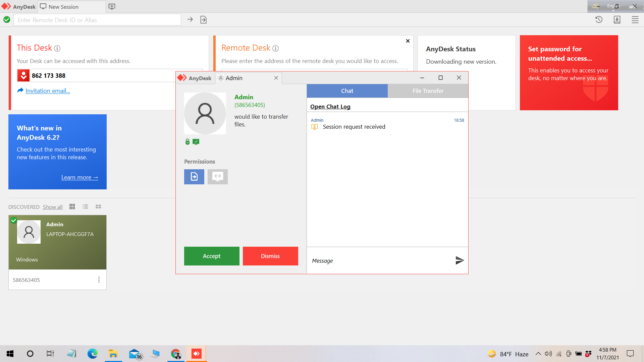
Task: Switch discovered list to tile view
Action: [72, 206]
